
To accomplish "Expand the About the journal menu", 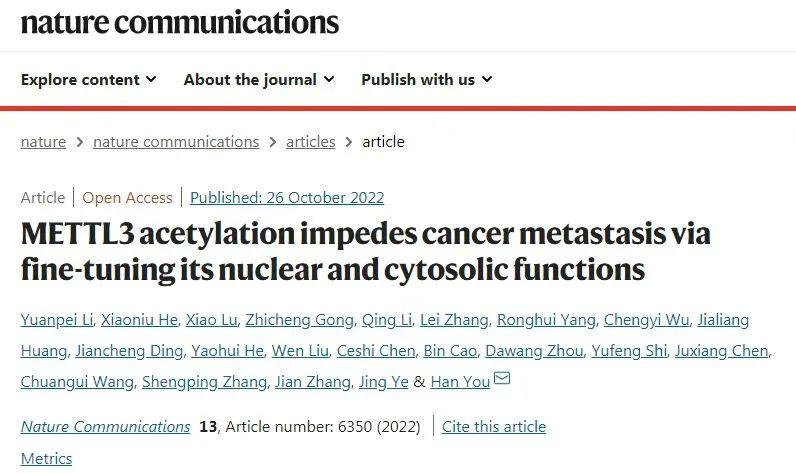I will pos(258,79).
